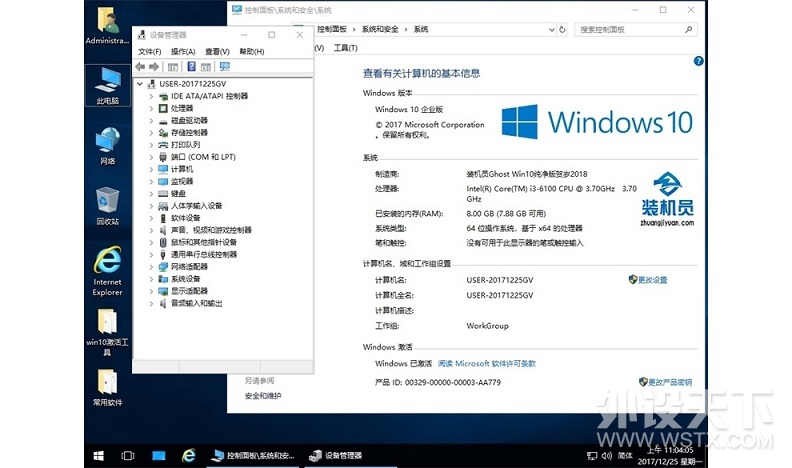Open the address bar history dropdown arrow
792x468 pixels.
[x=552, y=30]
